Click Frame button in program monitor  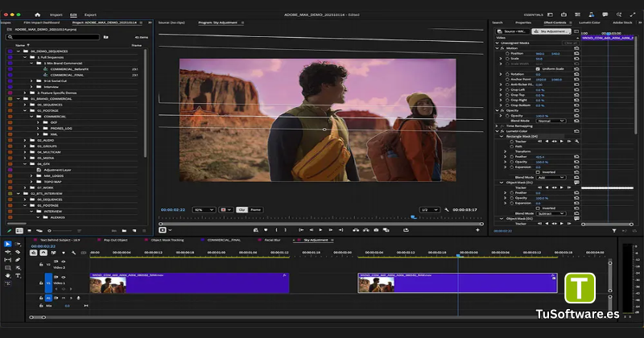coord(255,210)
